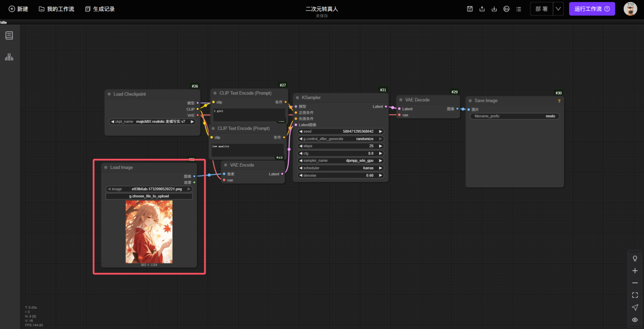Click the yellow help badge on Save Image node

click(x=559, y=101)
